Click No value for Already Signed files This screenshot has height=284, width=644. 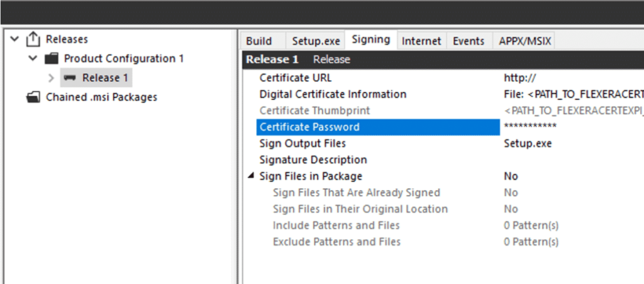(511, 193)
